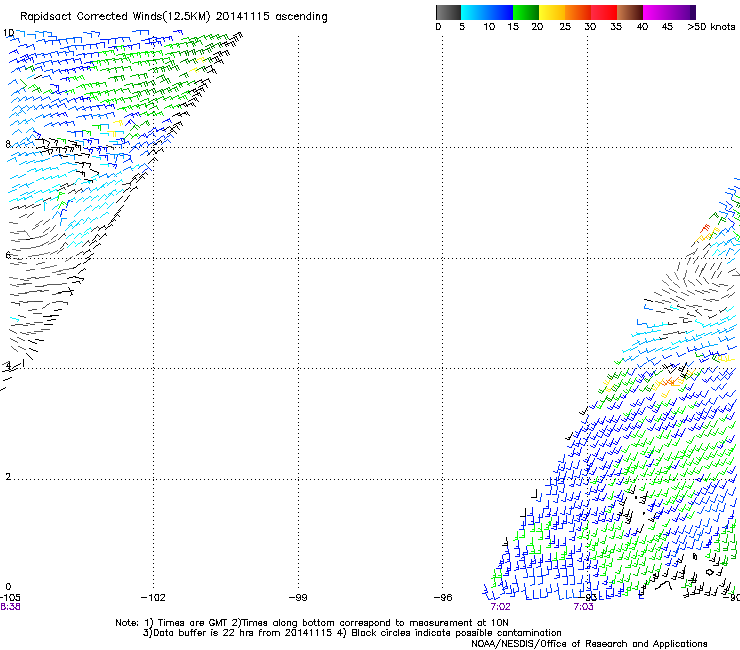
Task: Click the '-102' longitude axis label
Action: [153, 598]
